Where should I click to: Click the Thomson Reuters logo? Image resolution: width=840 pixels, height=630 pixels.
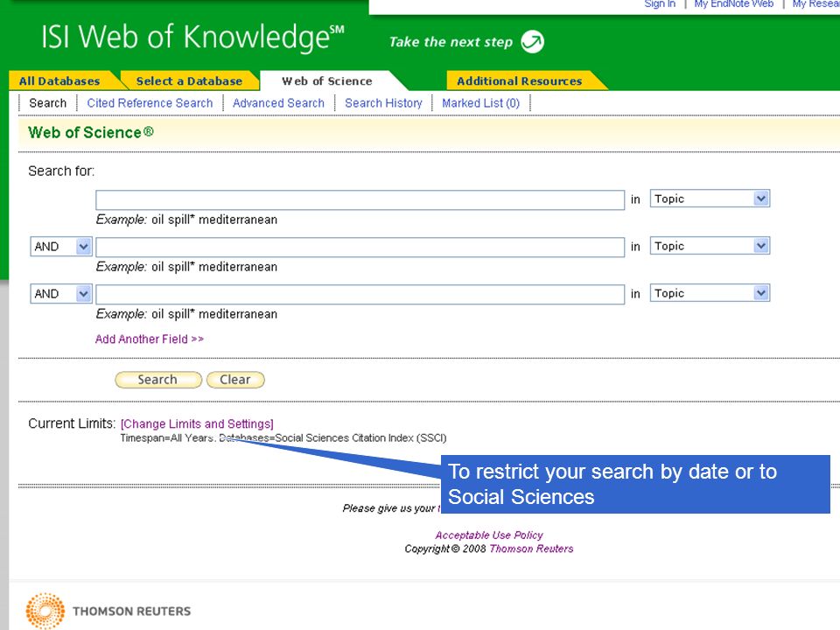pos(108,611)
